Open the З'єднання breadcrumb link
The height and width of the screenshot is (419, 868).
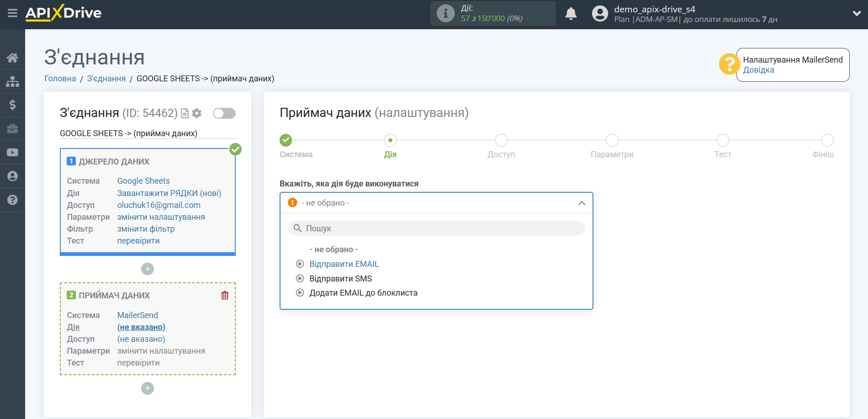tap(106, 79)
